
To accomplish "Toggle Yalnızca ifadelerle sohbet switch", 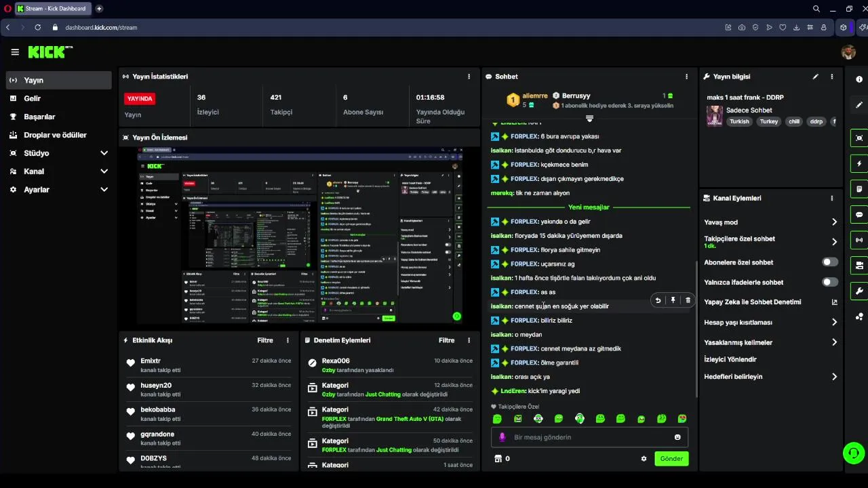I will (x=829, y=282).
